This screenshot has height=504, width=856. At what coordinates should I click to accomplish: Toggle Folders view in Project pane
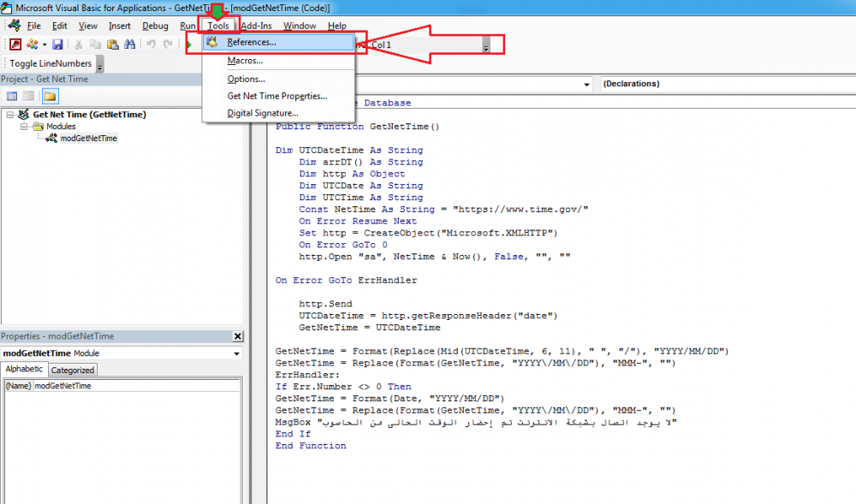click(x=50, y=97)
